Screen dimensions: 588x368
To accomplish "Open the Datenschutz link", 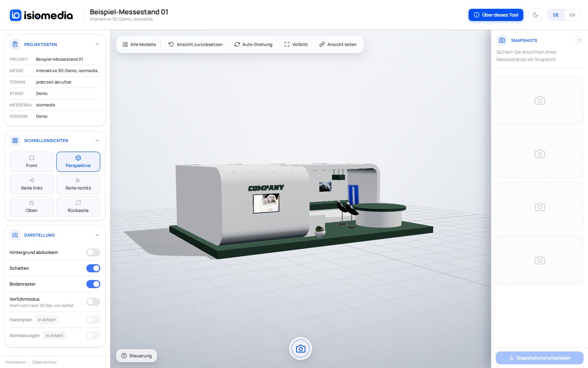I will (44, 362).
